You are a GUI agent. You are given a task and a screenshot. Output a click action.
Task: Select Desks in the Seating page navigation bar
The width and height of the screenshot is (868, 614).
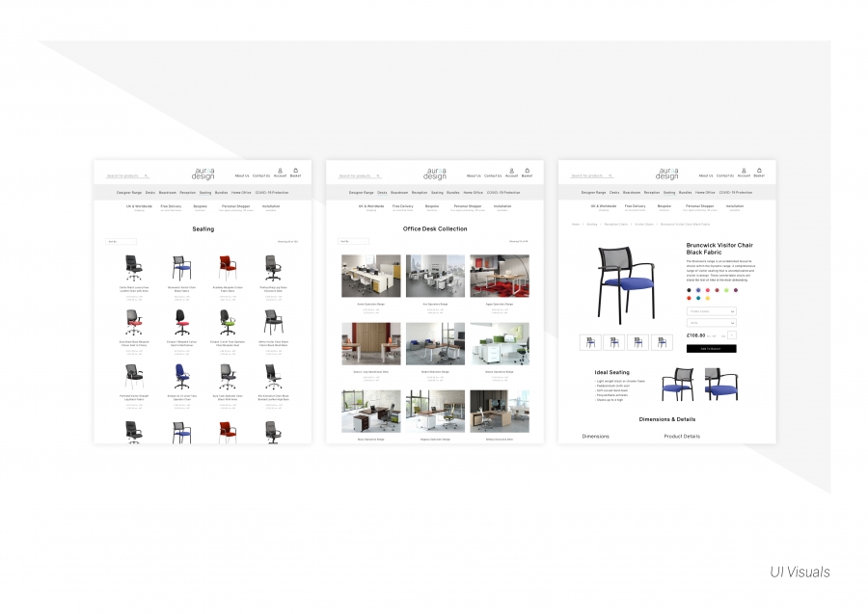point(150,193)
